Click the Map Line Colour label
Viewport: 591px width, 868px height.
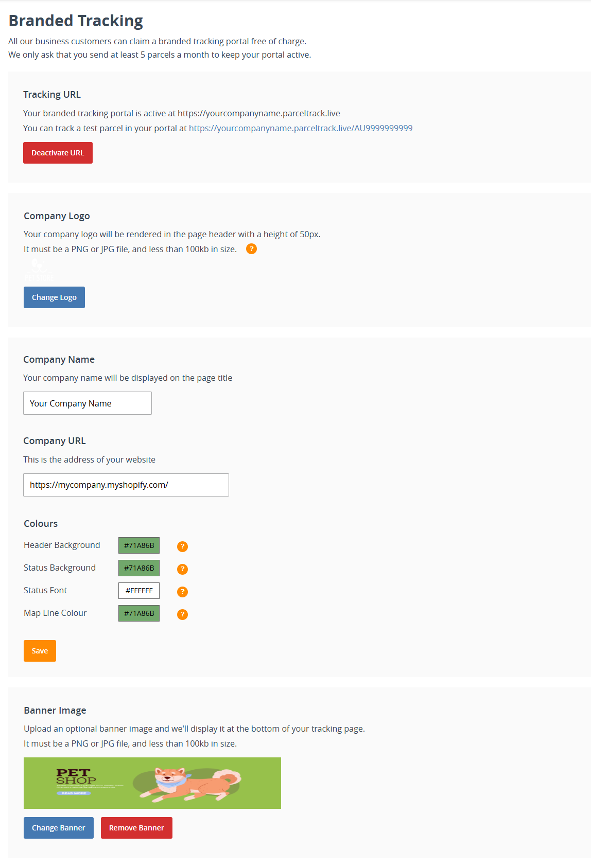coord(55,613)
